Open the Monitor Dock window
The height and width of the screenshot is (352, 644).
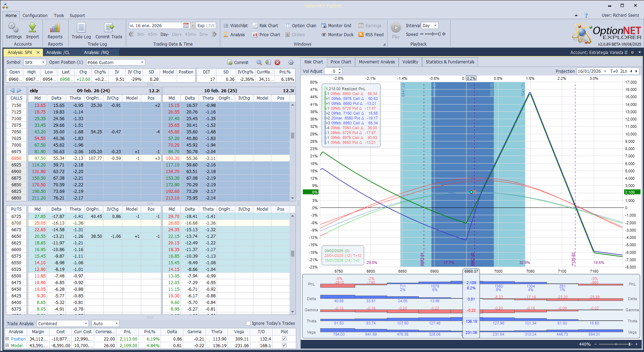coord(337,34)
